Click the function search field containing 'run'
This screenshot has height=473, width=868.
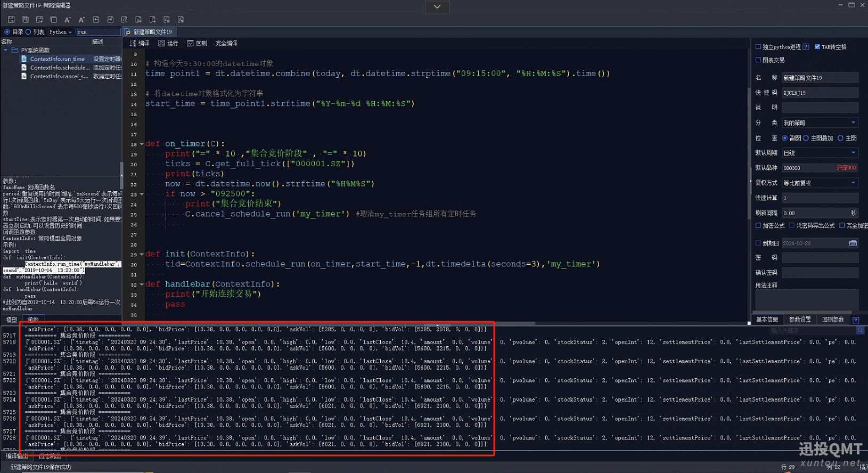pyautogui.click(x=99, y=32)
